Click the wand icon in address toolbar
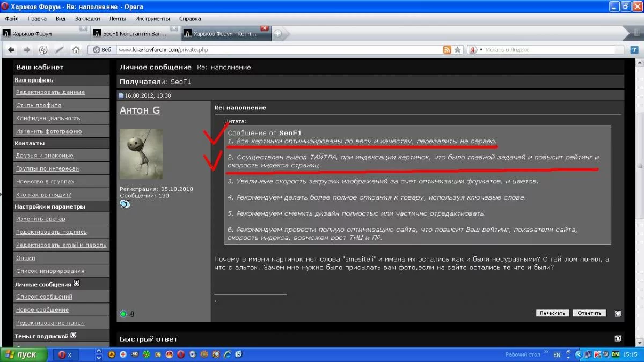644x362 pixels. pos(60,50)
